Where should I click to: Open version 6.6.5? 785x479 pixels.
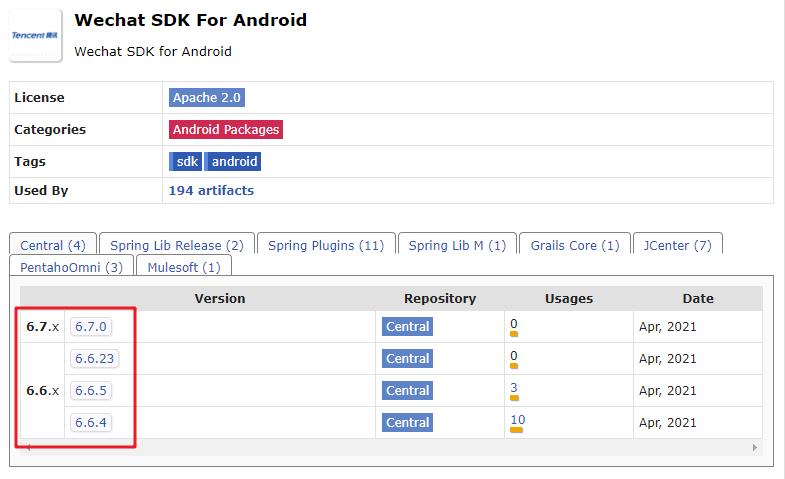pos(91,391)
